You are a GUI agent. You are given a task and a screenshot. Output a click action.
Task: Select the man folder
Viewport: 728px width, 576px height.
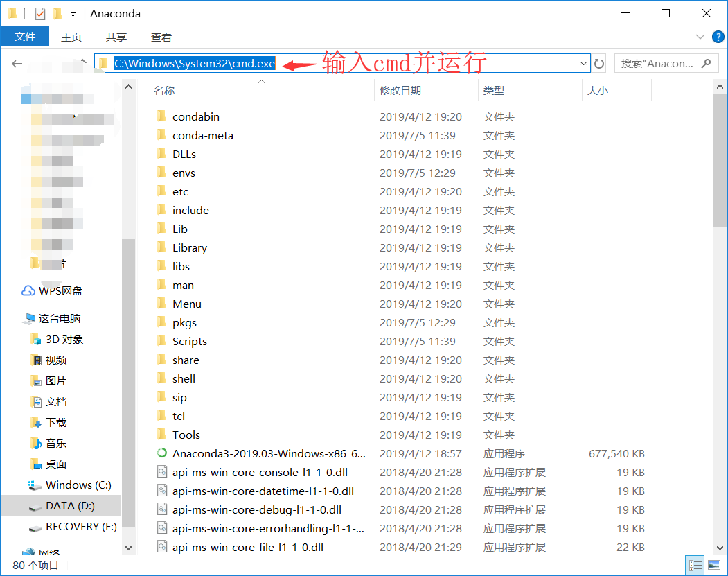(x=183, y=285)
